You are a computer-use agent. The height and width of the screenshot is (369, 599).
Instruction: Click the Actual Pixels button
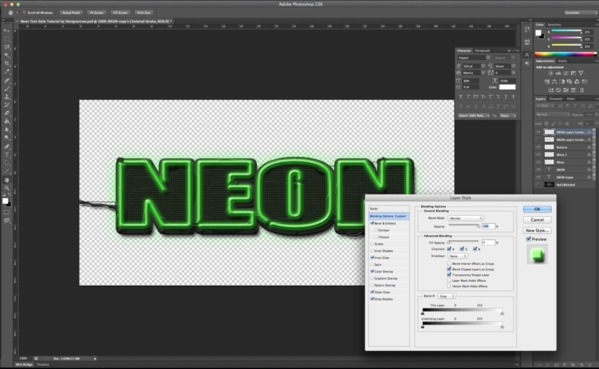click(x=71, y=13)
